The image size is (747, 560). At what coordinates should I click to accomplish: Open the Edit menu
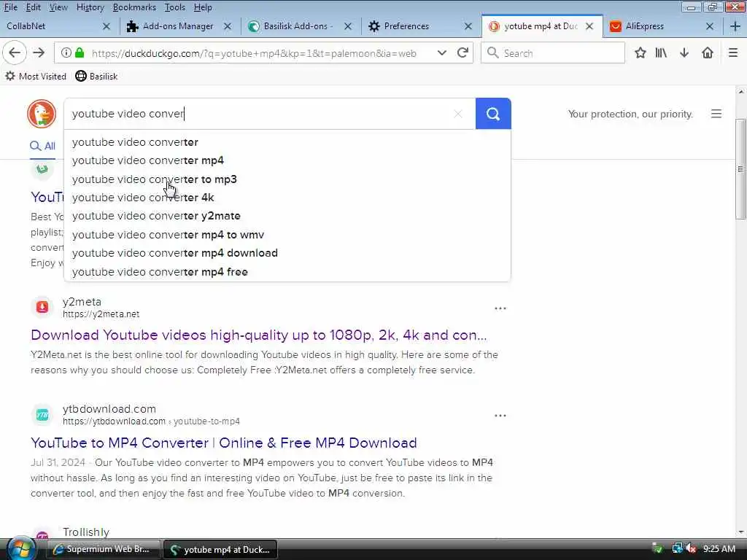(33, 7)
